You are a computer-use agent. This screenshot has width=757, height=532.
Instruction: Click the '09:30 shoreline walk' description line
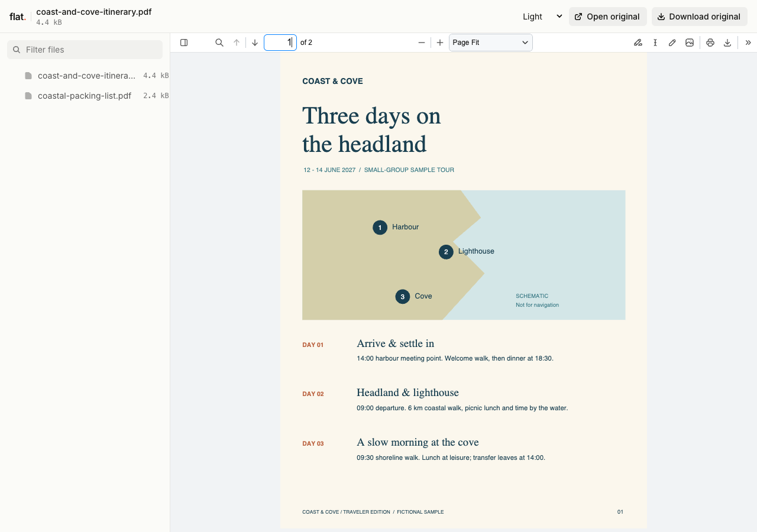[x=451, y=458]
